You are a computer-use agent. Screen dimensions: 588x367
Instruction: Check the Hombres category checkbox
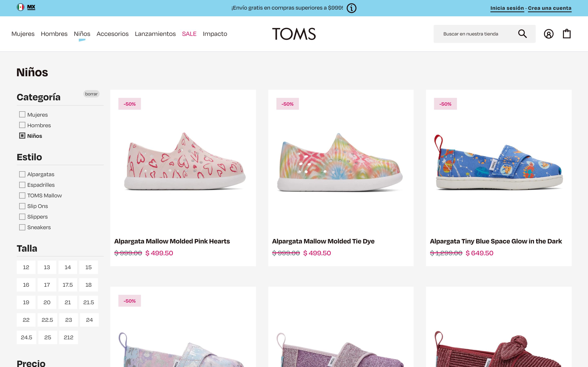pos(22,125)
